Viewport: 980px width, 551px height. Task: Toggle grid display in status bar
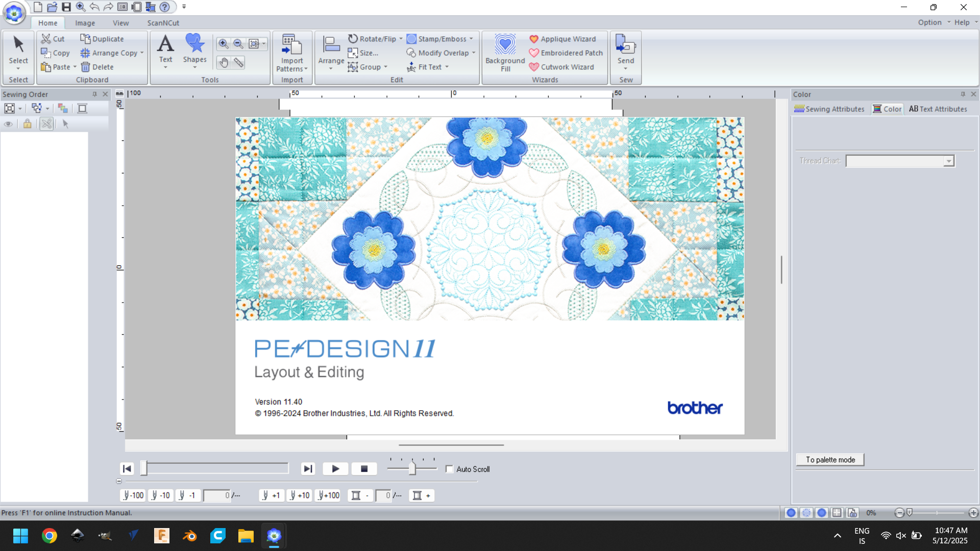(837, 513)
